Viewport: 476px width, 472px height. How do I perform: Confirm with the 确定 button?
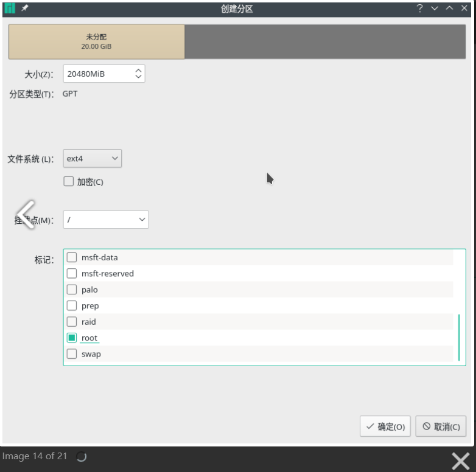click(385, 427)
